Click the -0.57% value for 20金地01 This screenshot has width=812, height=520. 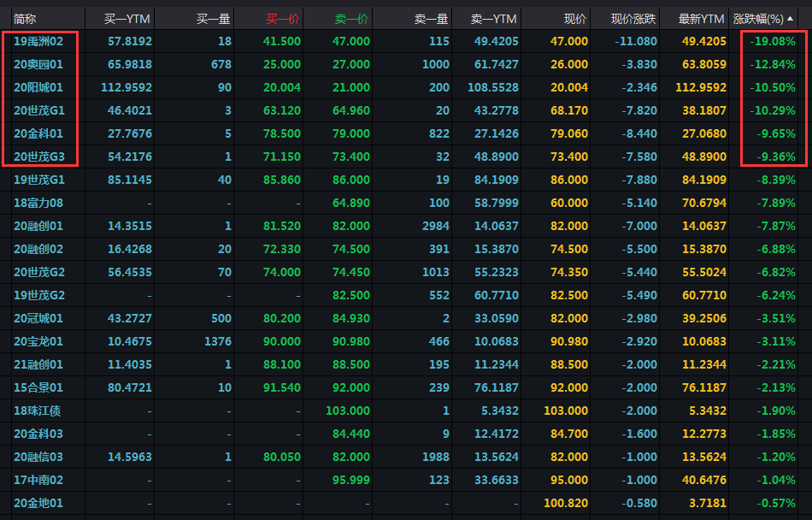[x=776, y=503]
